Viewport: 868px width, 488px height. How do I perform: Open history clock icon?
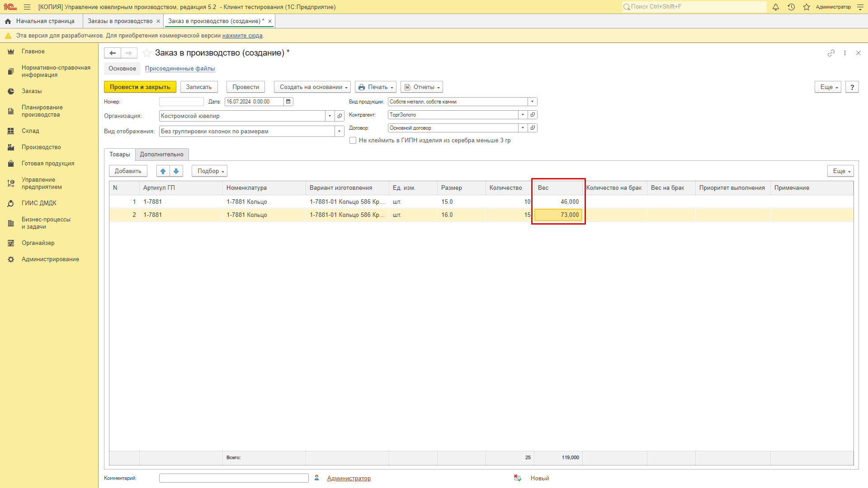pyautogui.click(x=791, y=7)
